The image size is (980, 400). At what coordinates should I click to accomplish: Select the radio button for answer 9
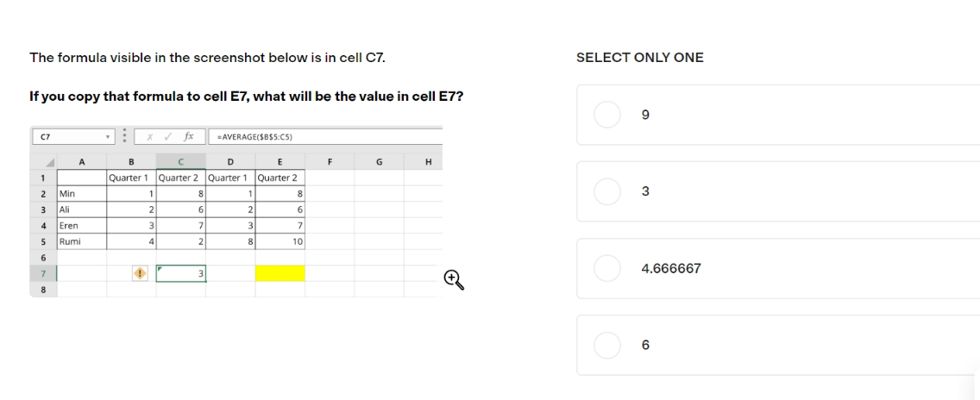[x=606, y=115]
